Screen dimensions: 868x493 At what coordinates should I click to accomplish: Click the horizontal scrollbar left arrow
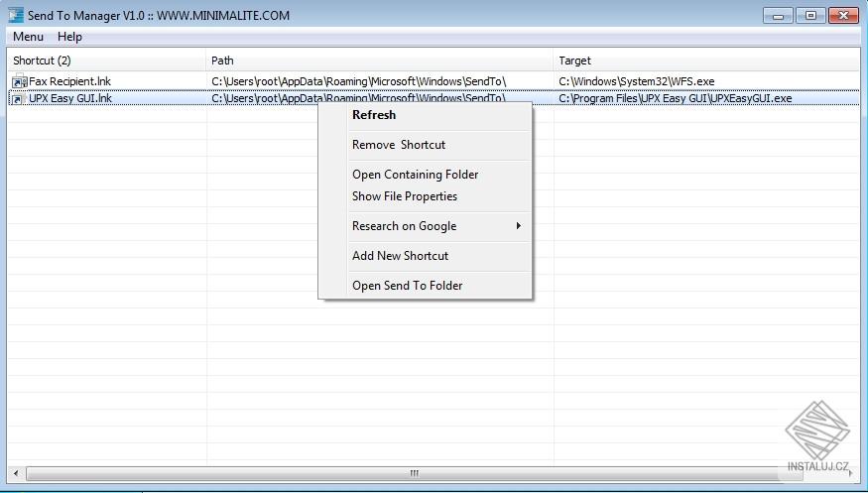coord(16,473)
